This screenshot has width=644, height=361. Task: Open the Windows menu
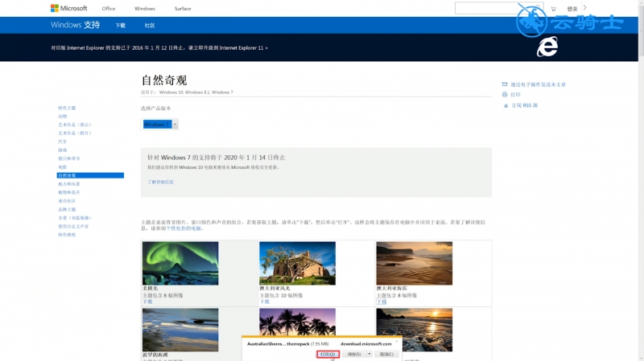click(145, 8)
